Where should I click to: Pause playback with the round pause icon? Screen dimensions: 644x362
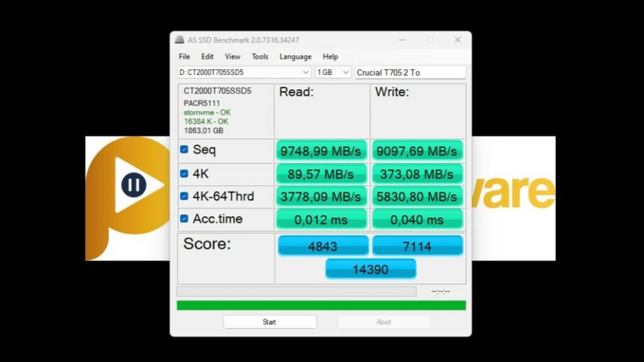point(133,185)
